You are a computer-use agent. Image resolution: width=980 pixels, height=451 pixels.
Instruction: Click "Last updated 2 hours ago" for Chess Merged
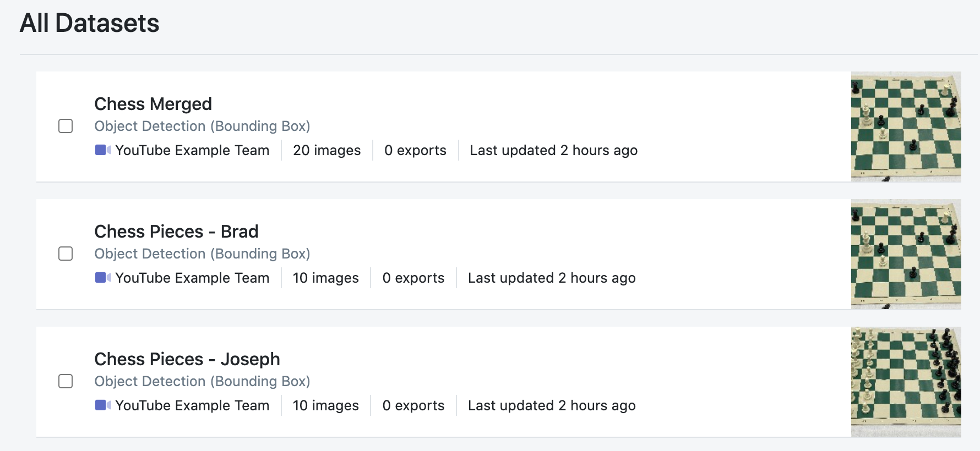pyautogui.click(x=554, y=150)
